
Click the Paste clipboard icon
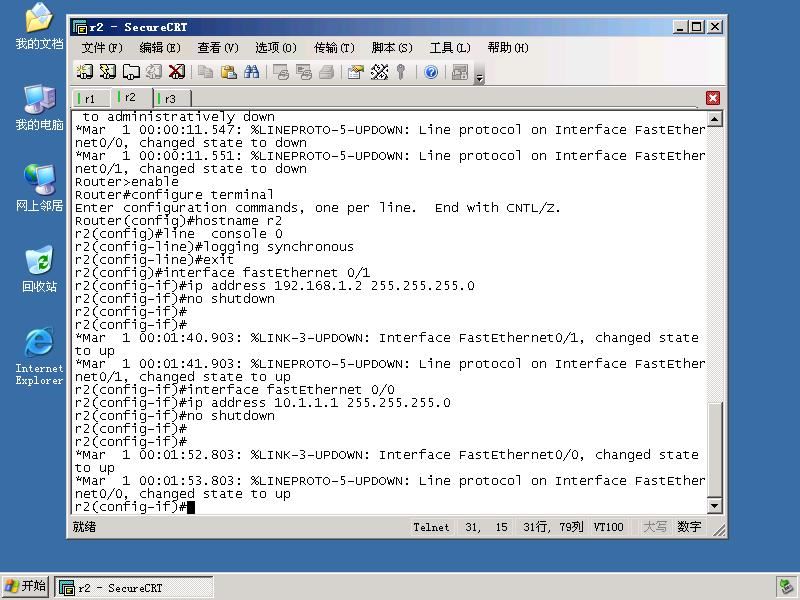[229, 72]
